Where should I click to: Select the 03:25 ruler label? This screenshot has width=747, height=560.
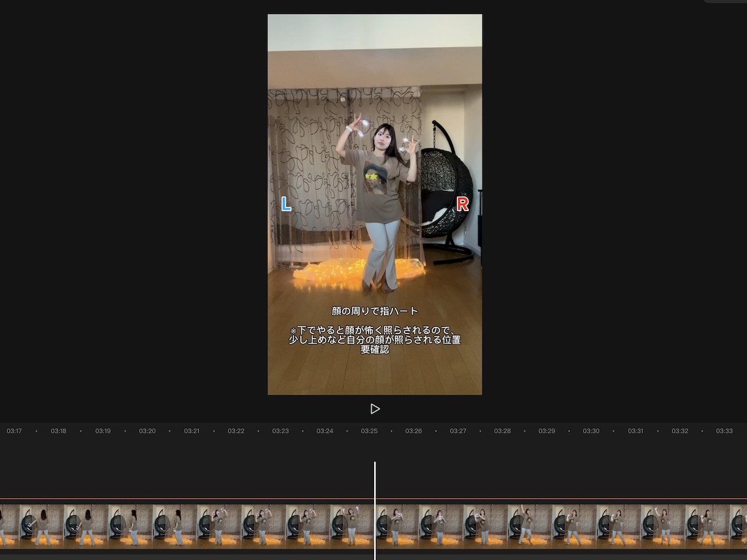click(369, 431)
